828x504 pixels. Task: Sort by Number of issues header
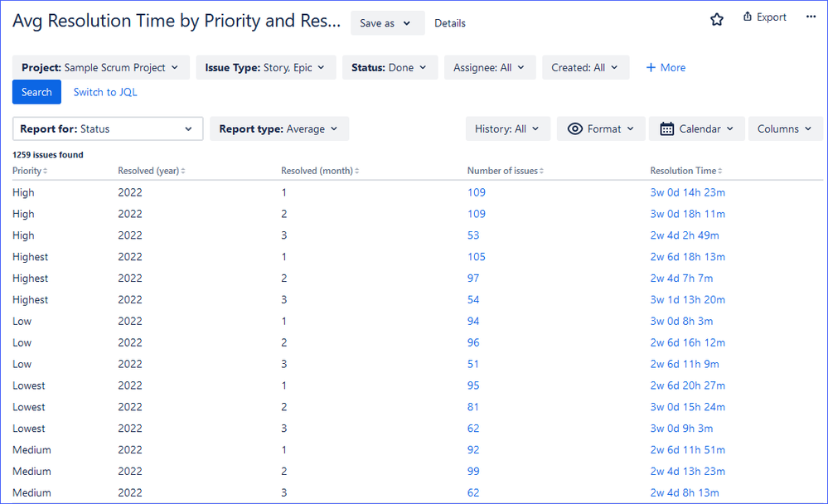coord(506,171)
